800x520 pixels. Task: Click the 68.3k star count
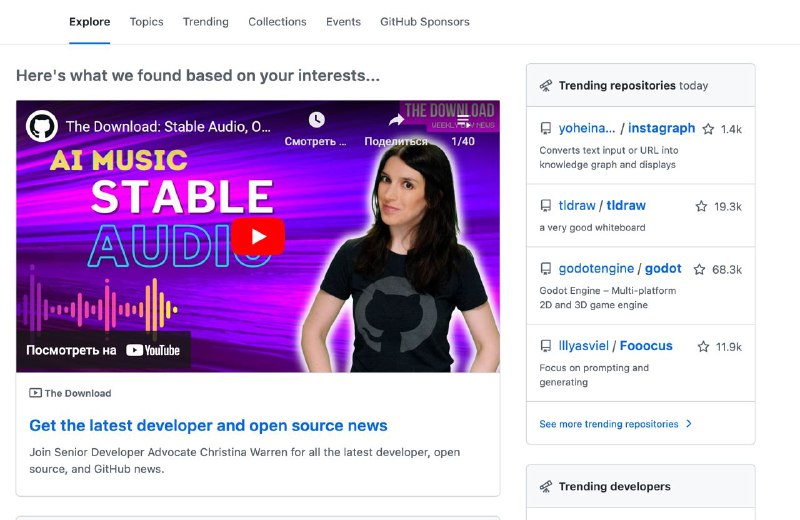727,270
